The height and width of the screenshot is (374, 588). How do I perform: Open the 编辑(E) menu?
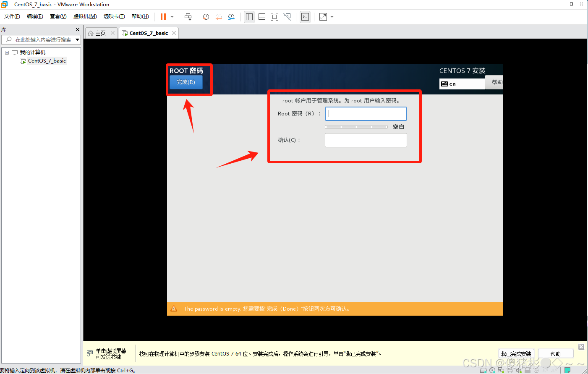[x=35, y=16]
